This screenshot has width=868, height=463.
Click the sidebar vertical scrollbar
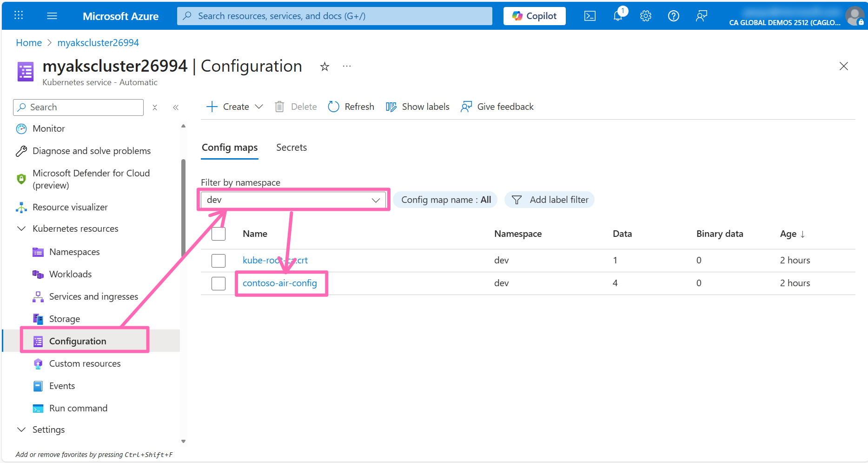pyautogui.click(x=183, y=209)
